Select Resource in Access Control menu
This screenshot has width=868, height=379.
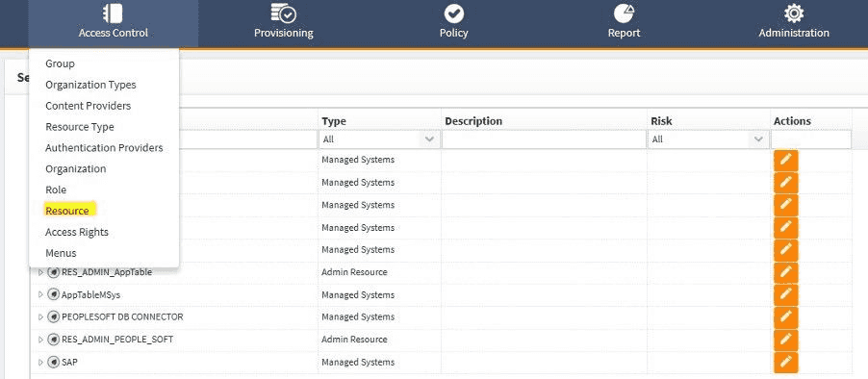[x=67, y=211]
